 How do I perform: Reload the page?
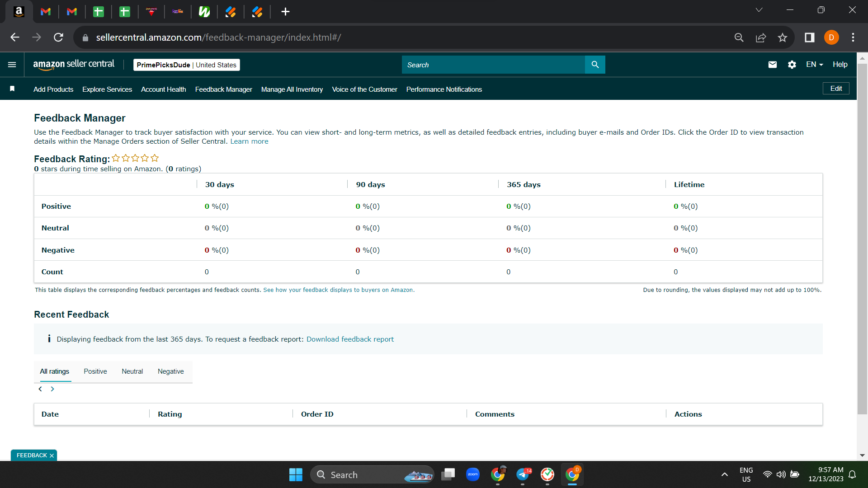tap(58, 38)
